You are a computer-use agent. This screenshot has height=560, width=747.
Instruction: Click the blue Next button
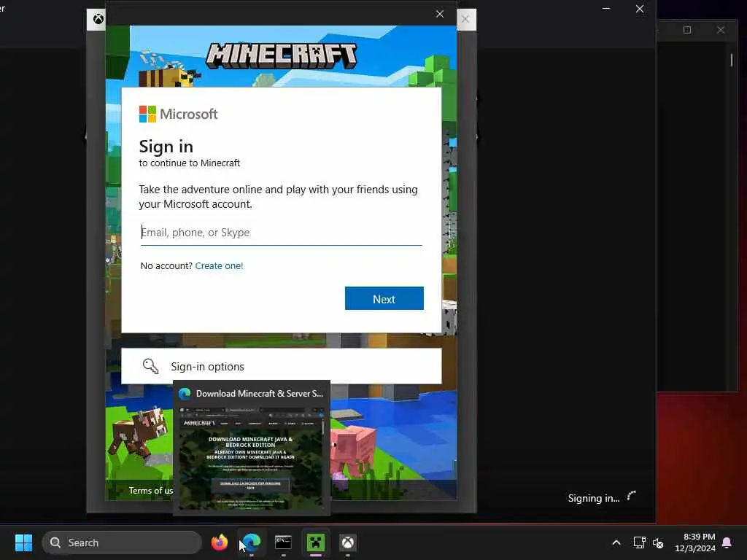(x=384, y=298)
